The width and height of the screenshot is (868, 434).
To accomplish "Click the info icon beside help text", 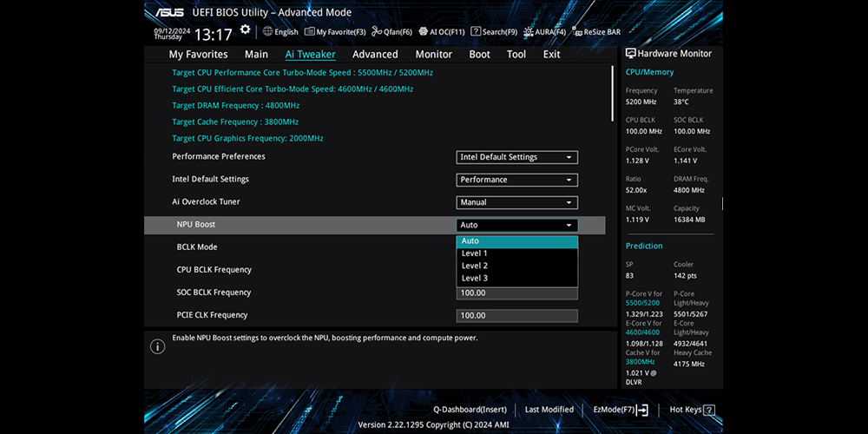I will click(x=158, y=346).
